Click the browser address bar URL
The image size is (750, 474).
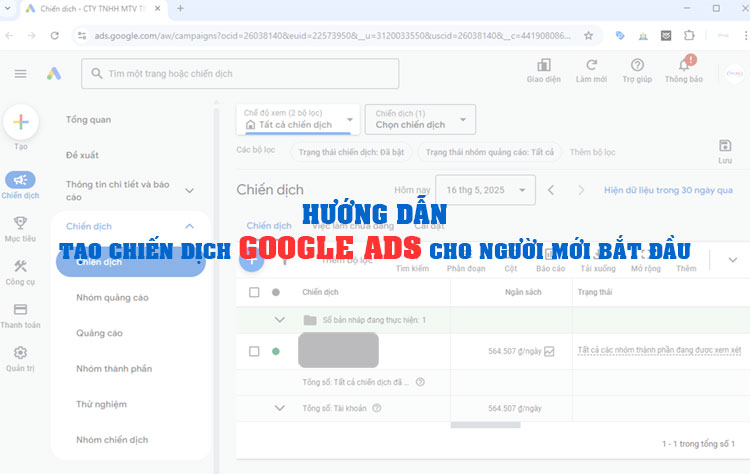click(332, 35)
